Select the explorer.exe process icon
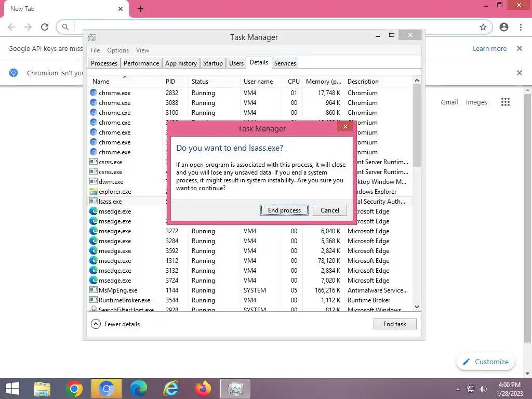This screenshot has width=532, height=399. point(94,192)
